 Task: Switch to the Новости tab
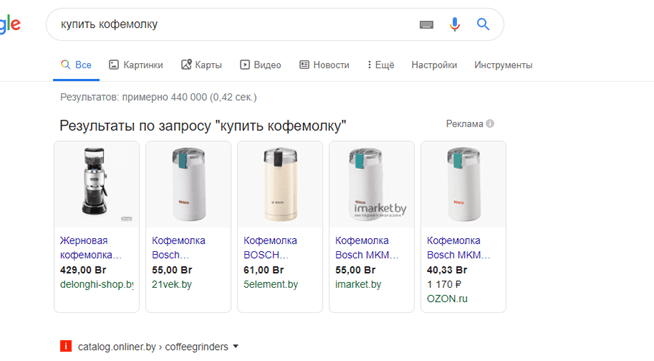324,65
